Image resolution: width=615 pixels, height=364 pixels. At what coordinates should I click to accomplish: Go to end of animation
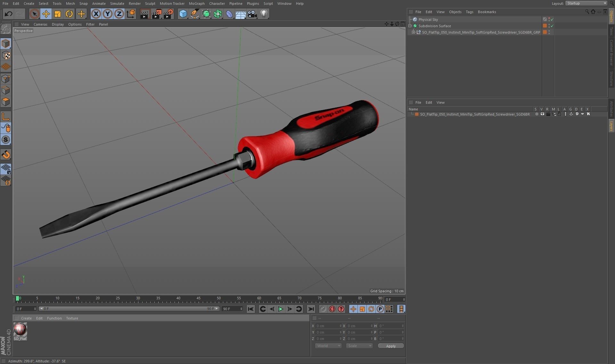click(x=311, y=309)
